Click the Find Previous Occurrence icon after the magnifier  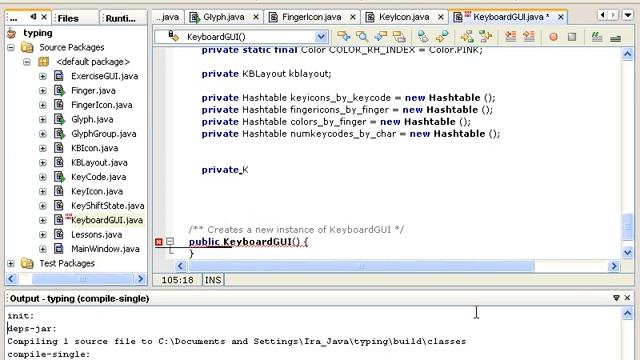tap(380, 37)
